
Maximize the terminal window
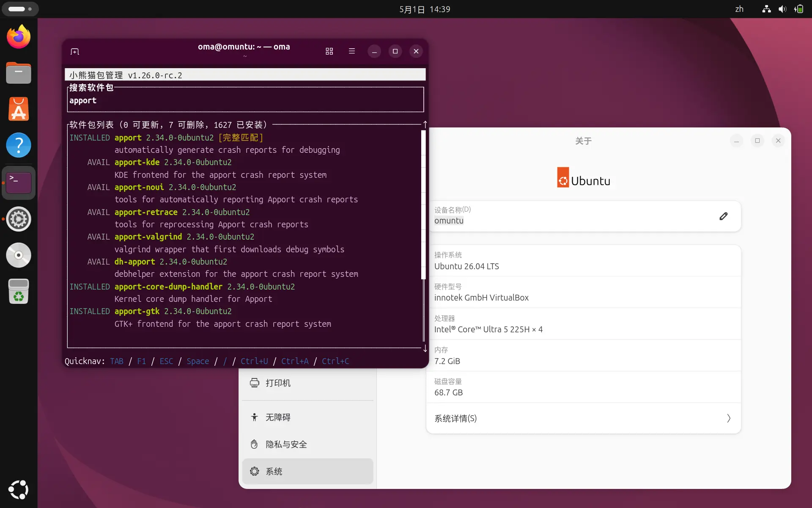(x=395, y=51)
